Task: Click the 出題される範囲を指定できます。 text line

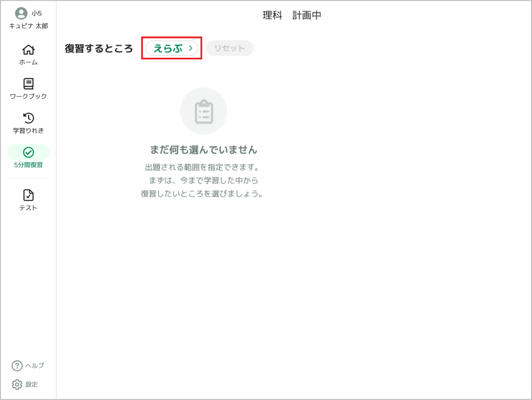Action: pyautogui.click(x=203, y=167)
